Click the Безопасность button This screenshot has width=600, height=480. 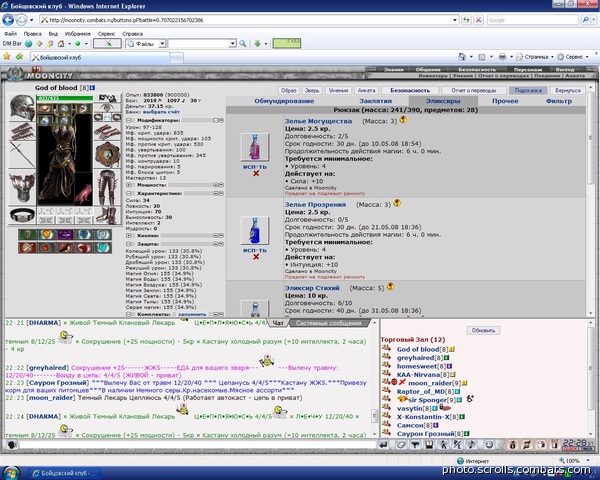coord(410,90)
